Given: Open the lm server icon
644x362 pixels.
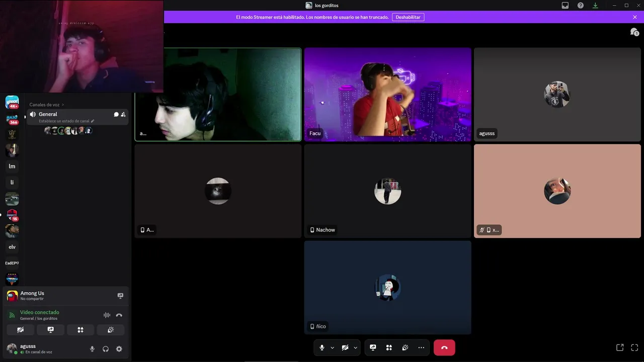Looking at the screenshot, I should pyautogui.click(x=12, y=166).
